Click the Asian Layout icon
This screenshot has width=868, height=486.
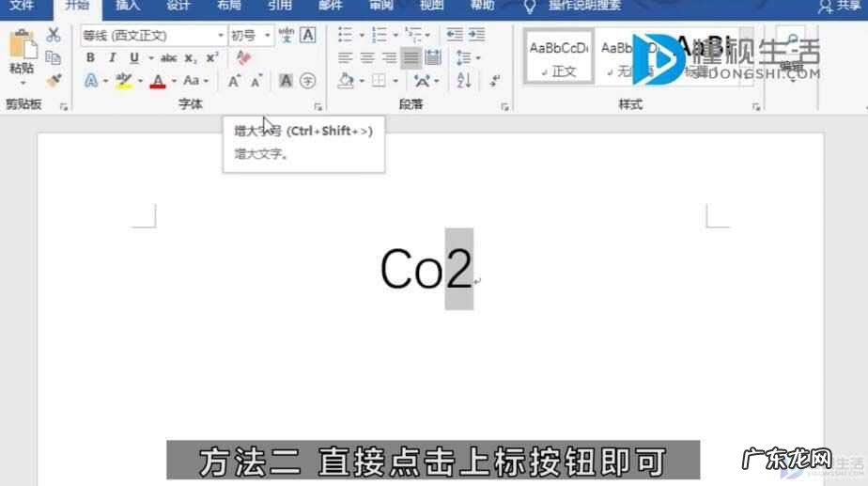point(422,81)
